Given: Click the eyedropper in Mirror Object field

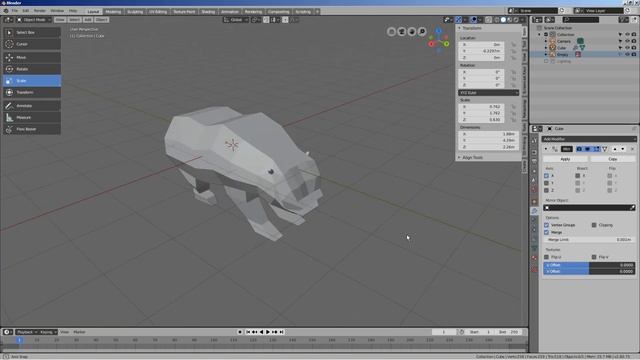Looking at the screenshot, I should (632, 208).
